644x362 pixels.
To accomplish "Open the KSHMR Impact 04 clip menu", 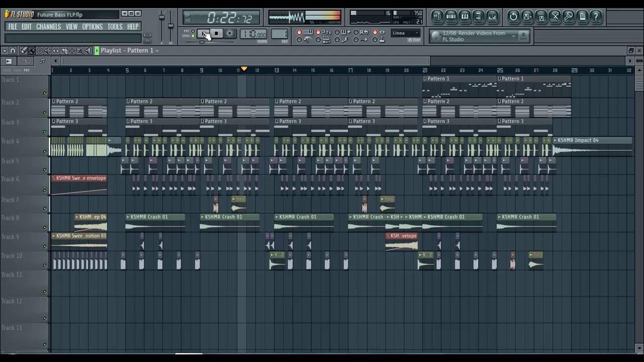I will pos(555,140).
